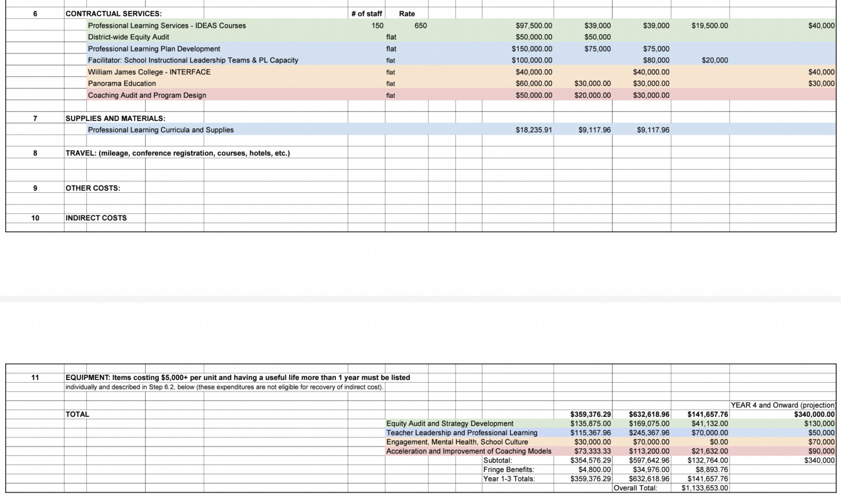Select the TRAVEL section heading cell
Image resolution: width=841 pixels, height=504 pixels.
(x=177, y=153)
